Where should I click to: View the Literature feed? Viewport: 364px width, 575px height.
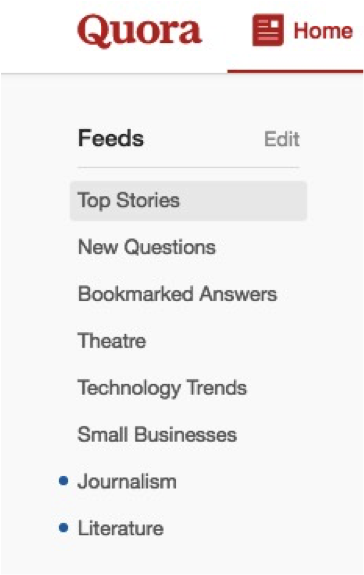coord(121,528)
